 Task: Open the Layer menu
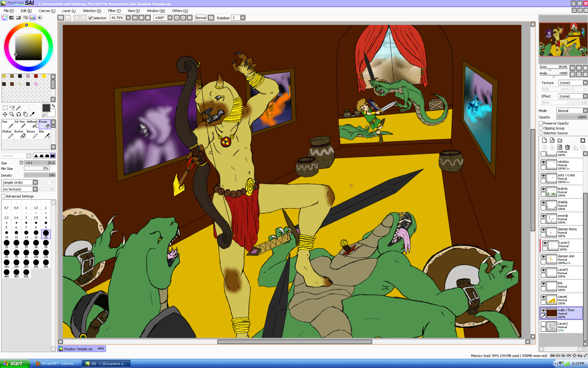click(69, 11)
